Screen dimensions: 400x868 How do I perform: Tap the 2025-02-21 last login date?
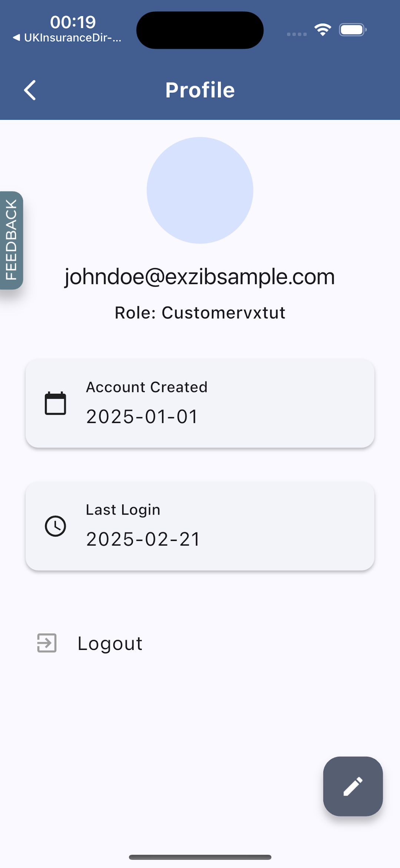tap(143, 539)
